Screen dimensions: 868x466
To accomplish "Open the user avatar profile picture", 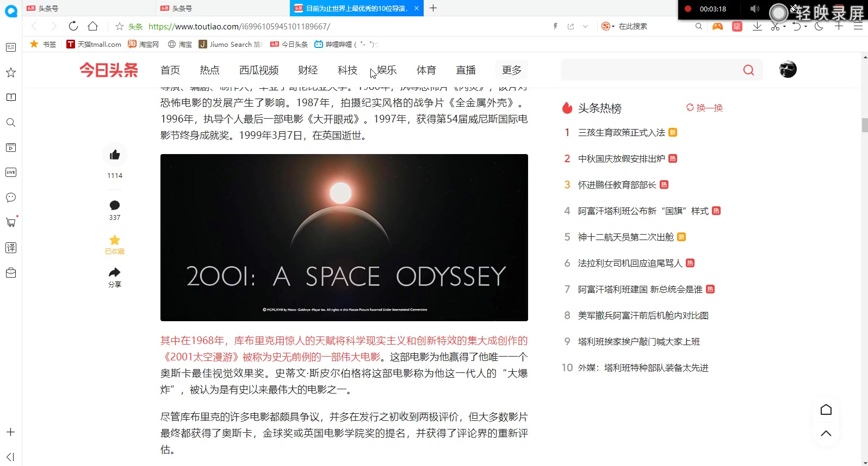I will (788, 69).
